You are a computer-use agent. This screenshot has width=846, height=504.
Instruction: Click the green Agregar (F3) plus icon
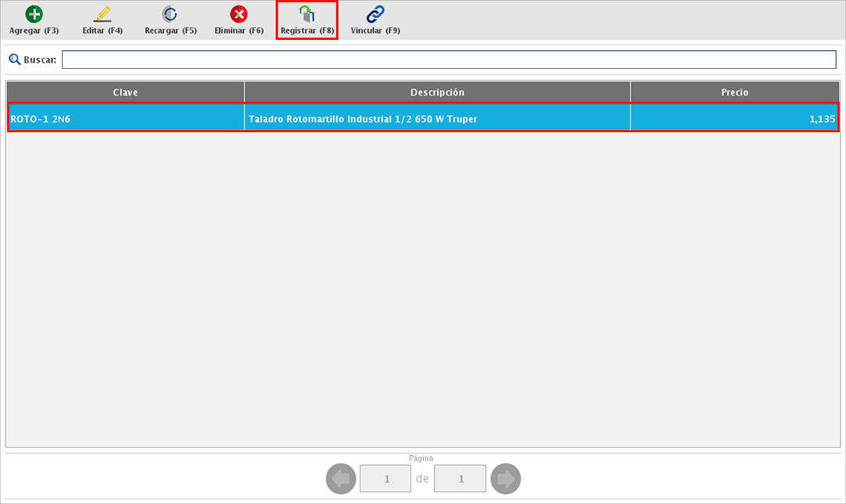[34, 14]
